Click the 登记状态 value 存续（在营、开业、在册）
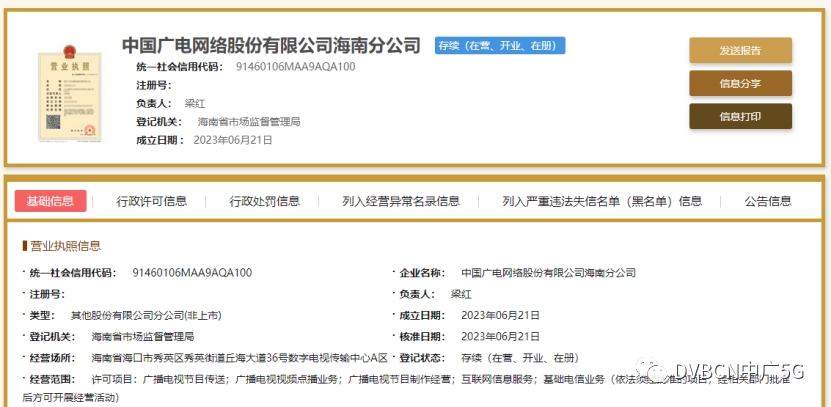This screenshot has width=831, height=407. coord(520,358)
